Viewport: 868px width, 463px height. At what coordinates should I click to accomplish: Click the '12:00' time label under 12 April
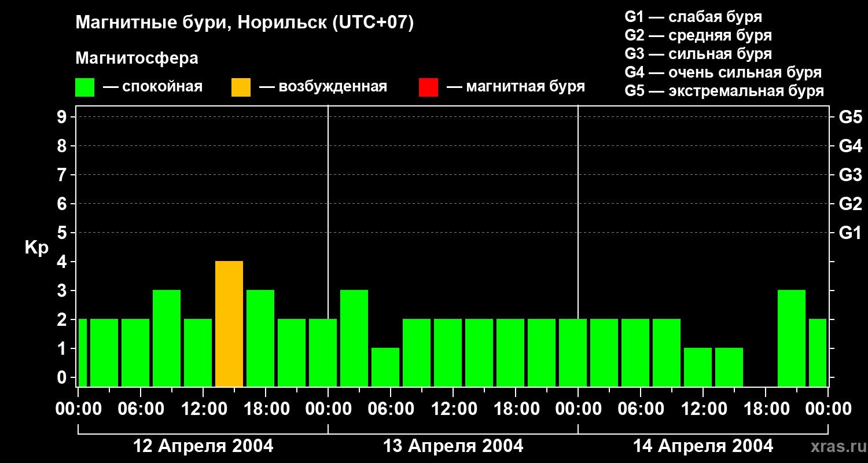click(x=203, y=409)
